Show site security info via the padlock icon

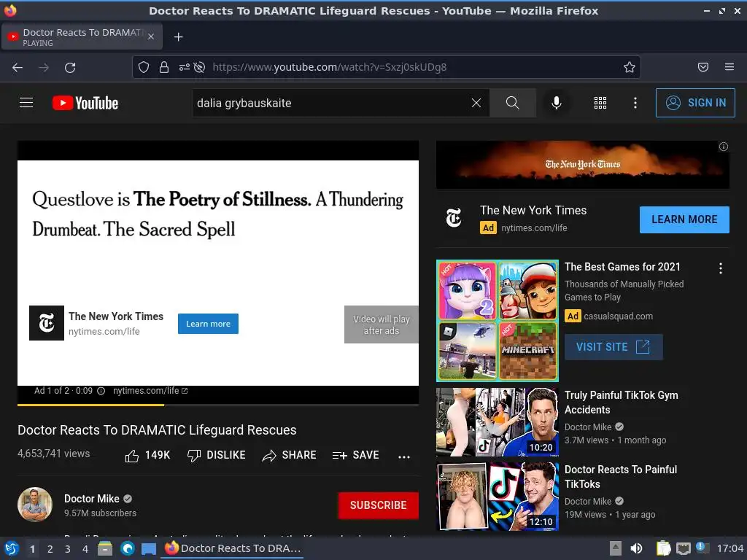click(x=164, y=67)
